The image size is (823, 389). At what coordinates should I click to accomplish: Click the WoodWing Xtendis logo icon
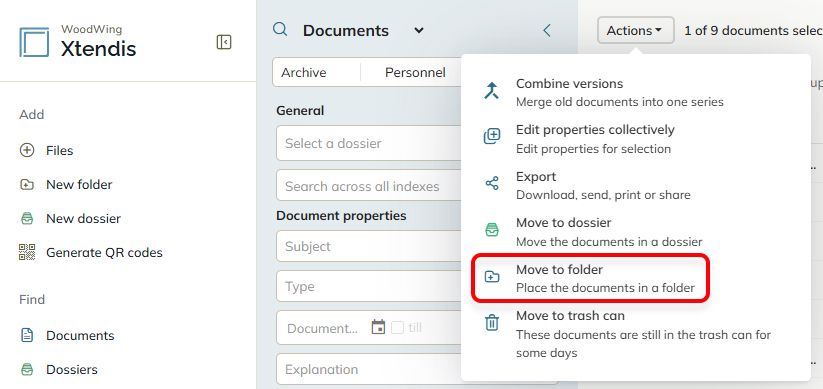pos(34,43)
